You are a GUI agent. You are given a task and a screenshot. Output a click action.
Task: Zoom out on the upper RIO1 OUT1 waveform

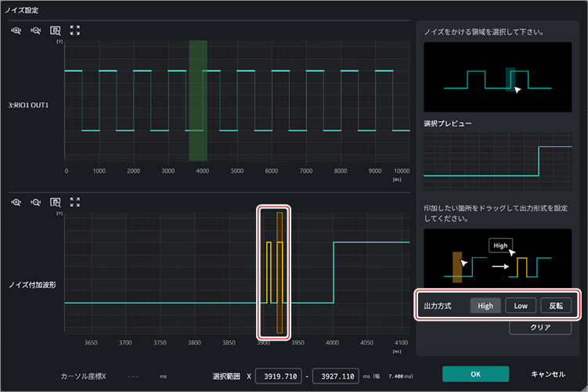pos(36,31)
